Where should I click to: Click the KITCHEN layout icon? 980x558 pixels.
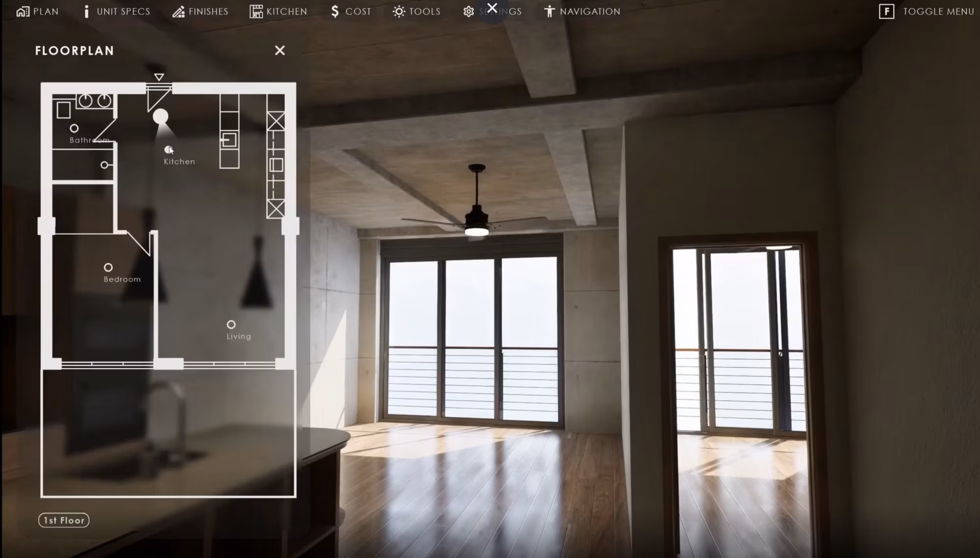pos(256,11)
